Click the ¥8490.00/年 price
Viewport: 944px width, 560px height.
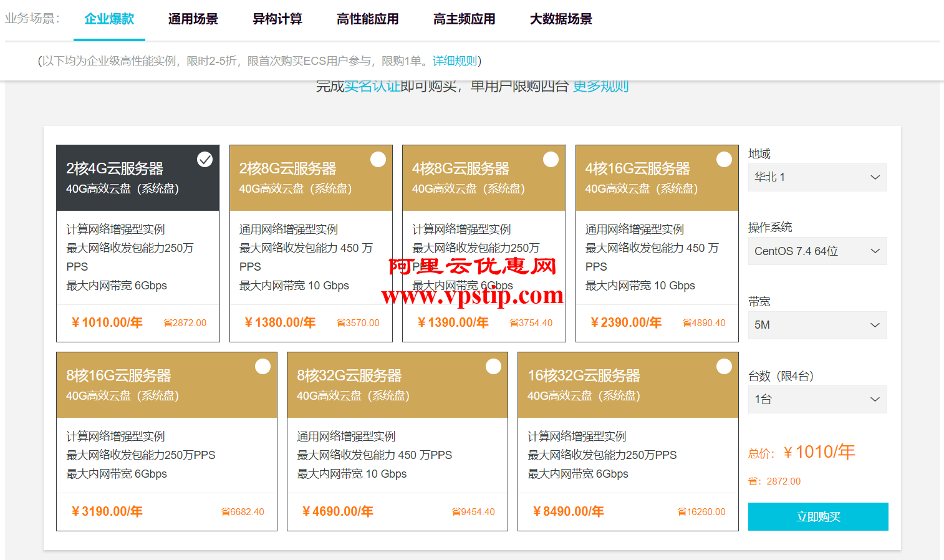coord(569,511)
